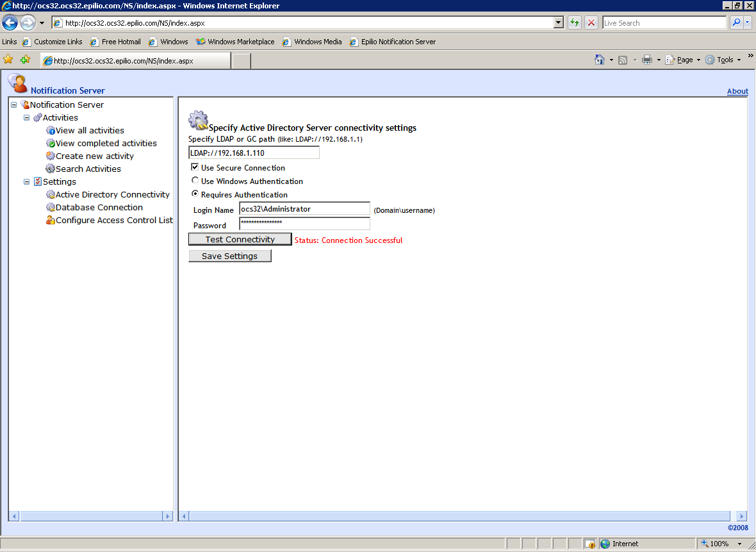
Task: Click the Add to Favorites icon
Action: coord(25,60)
